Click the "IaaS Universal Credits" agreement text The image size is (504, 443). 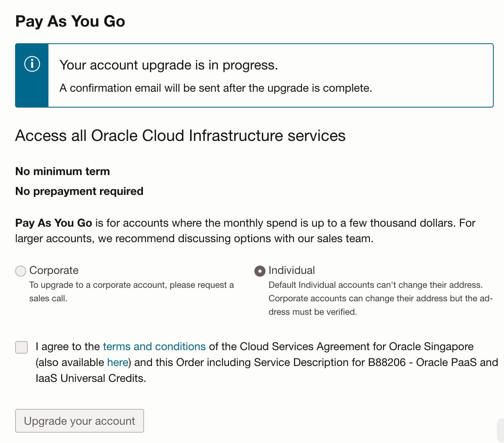click(x=91, y=378)
